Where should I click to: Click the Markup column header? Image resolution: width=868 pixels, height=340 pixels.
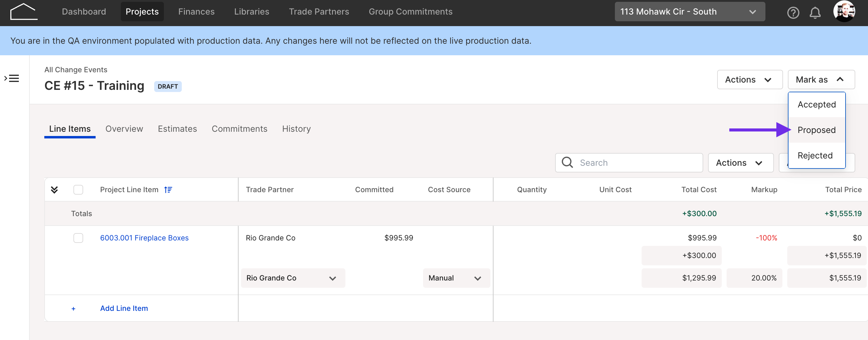point(764,190)
